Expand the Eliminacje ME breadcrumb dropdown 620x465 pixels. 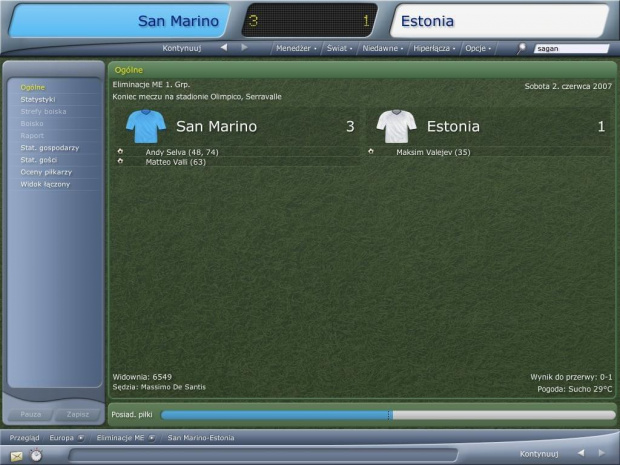point(151,438)
